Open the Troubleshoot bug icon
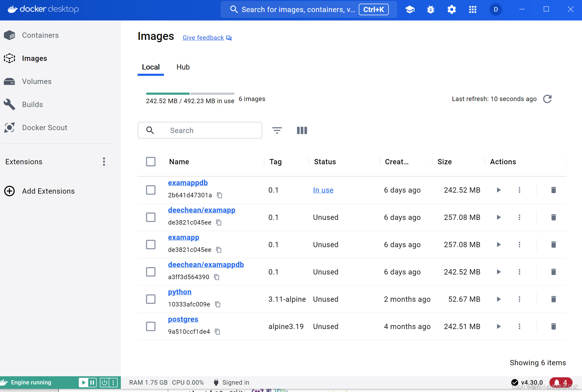The width and height of the screenshot is (582, 392). [x=431, y=10]
